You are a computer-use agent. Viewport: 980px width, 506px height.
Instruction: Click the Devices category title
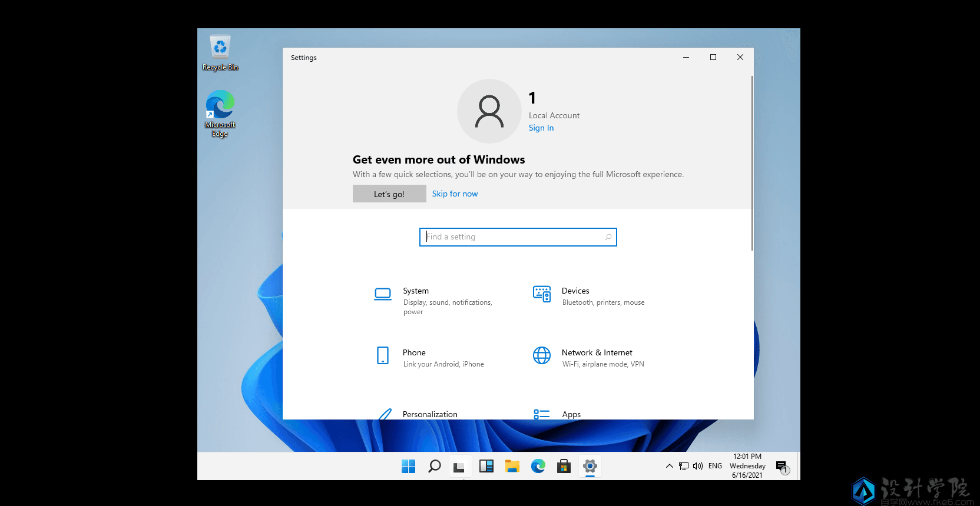pos(575,291)
